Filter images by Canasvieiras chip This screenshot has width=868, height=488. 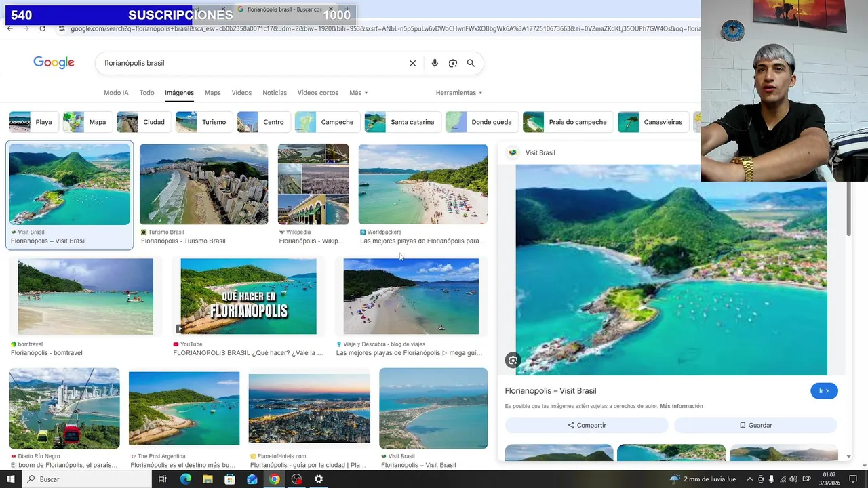pyautogui.click(x=653, y=122)
